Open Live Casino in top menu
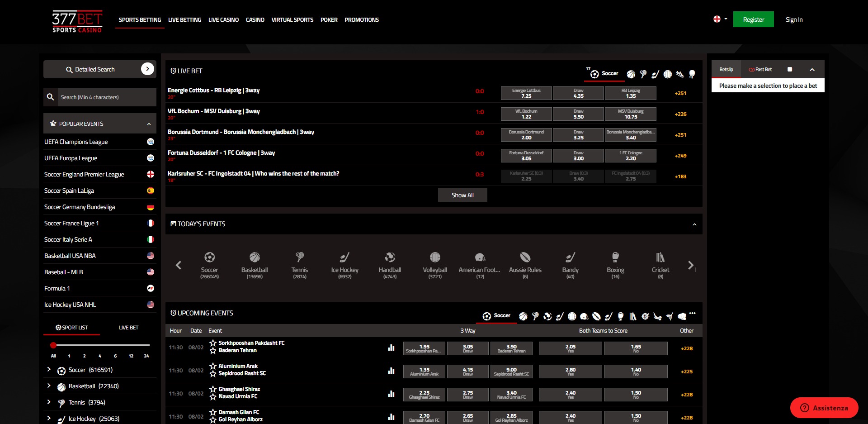Screen dimensions: 868x424 point(223,20)
